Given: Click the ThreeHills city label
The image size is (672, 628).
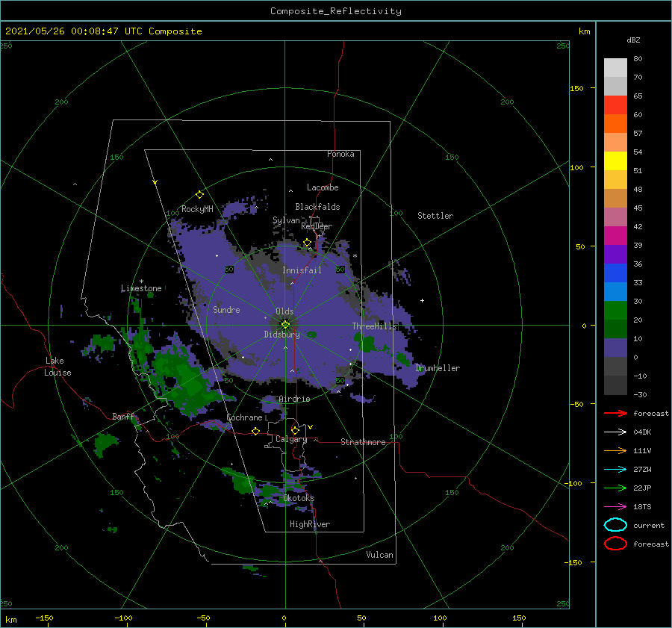Looking at the screenshot, I should [x=375, y=326].
